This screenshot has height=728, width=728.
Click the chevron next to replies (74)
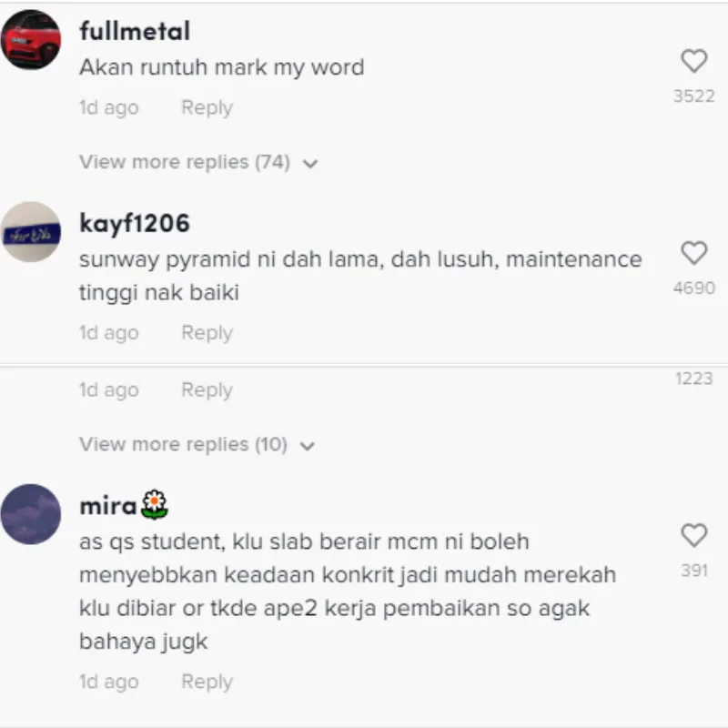(x=310, y=164)
